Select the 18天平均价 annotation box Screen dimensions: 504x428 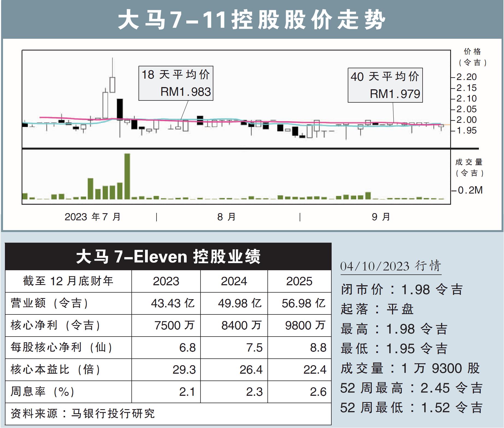tap(176, 83)
